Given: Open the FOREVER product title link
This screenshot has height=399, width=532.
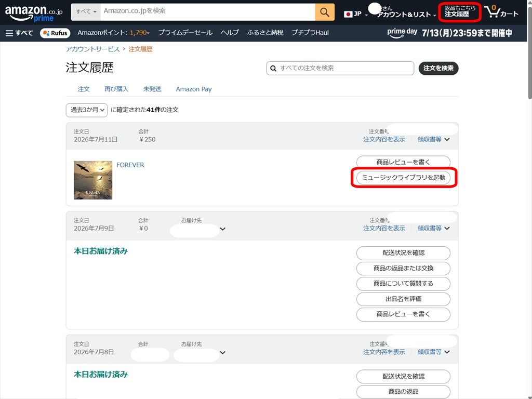Looking at the screenshot, I should tap(130, 165).
